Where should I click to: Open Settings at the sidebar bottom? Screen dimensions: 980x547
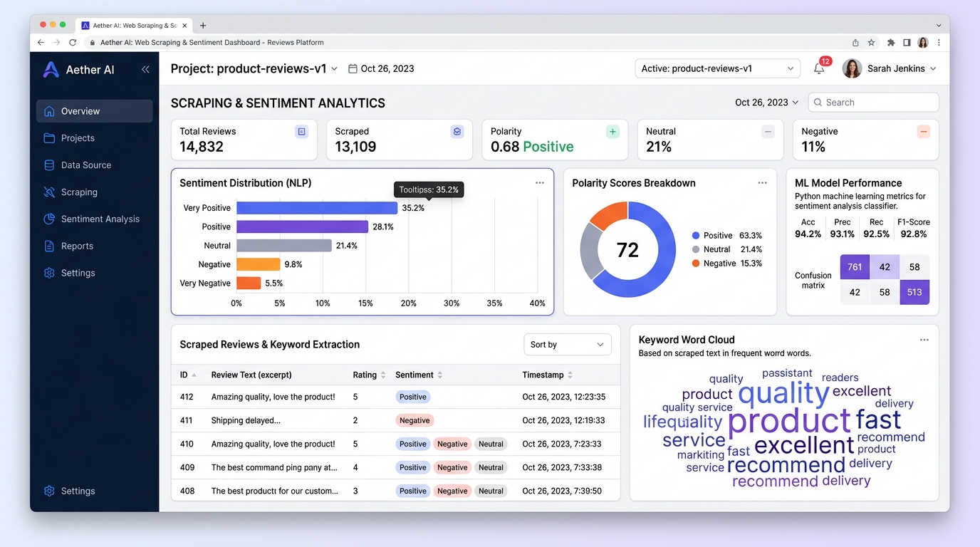point(95,491)
